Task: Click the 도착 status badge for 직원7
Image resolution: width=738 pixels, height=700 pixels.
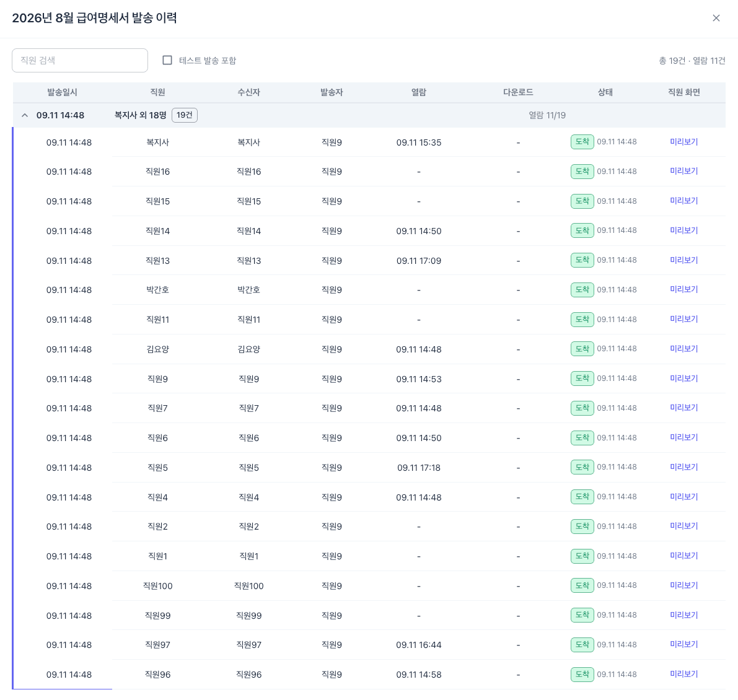Action: [x=582, y=408]
